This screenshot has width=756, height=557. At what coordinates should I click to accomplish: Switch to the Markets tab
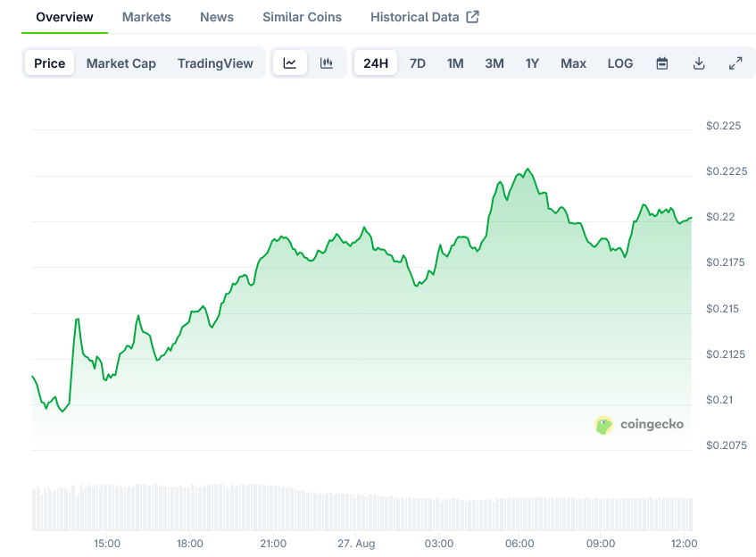click(x=146, y=17)
